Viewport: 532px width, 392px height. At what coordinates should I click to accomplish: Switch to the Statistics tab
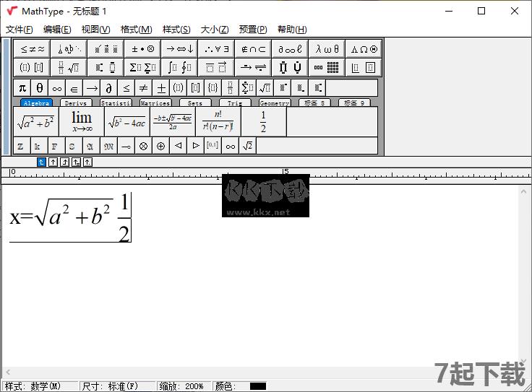(x=116, y=103)
